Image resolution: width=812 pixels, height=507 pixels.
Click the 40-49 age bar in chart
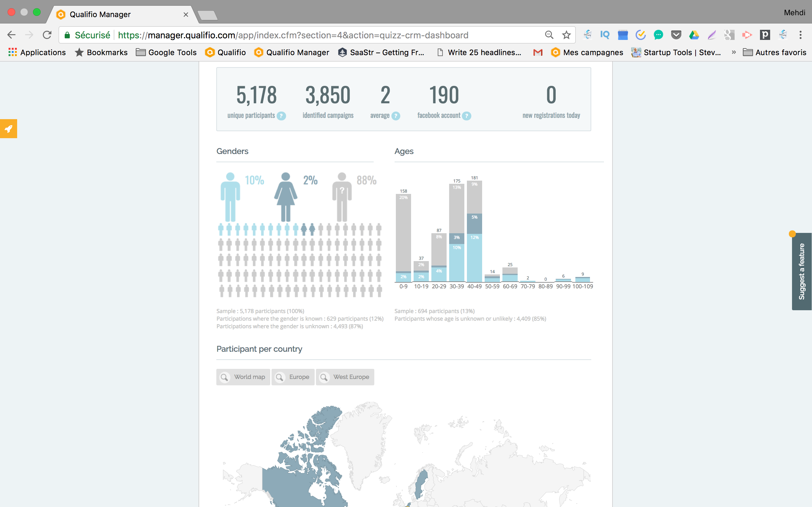[x=474, y=231]
